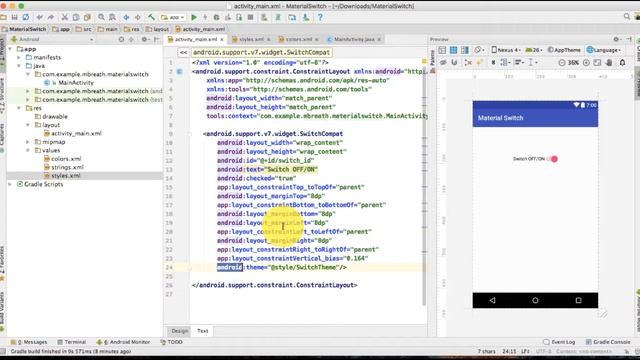Click the Redo arrow in the main toolbar

[51, 17]
